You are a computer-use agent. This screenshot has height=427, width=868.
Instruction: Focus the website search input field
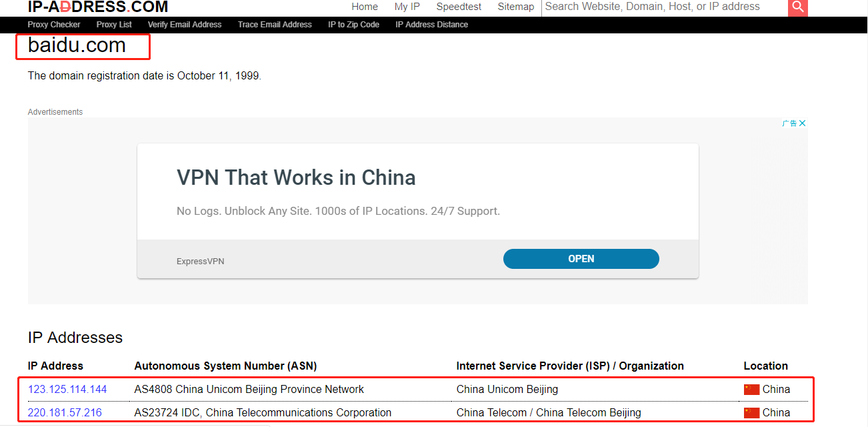click(665, 7)
